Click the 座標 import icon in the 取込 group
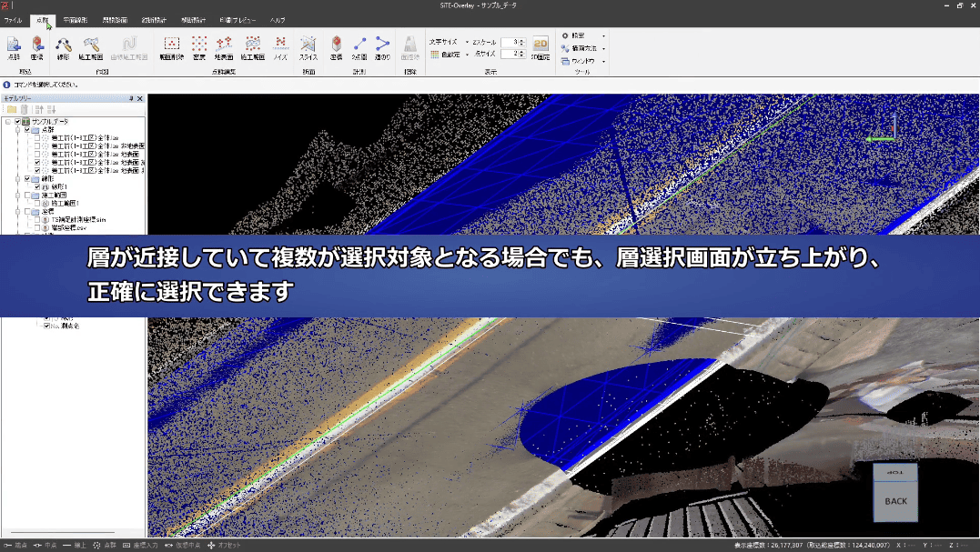The height and width of the screenshot is (552, 980). click(37, 48)
